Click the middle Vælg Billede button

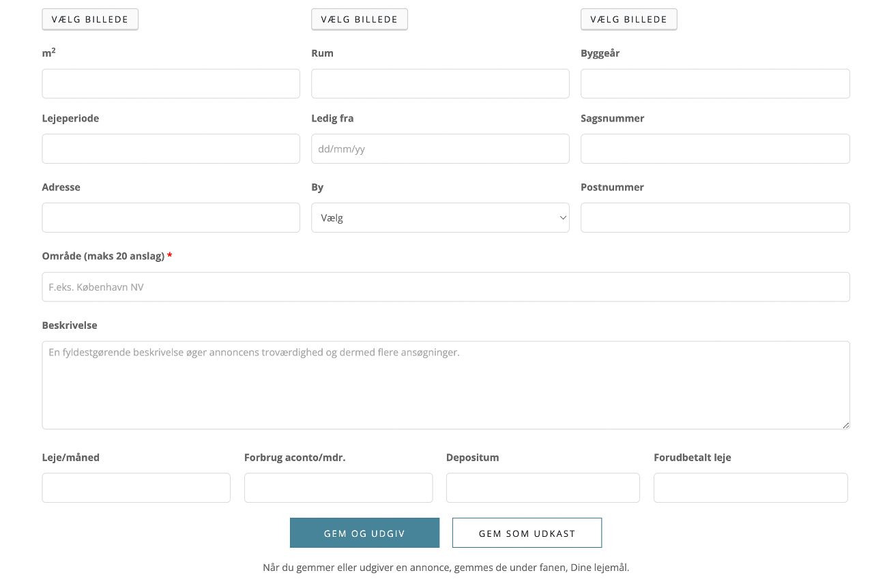(359, 19)
